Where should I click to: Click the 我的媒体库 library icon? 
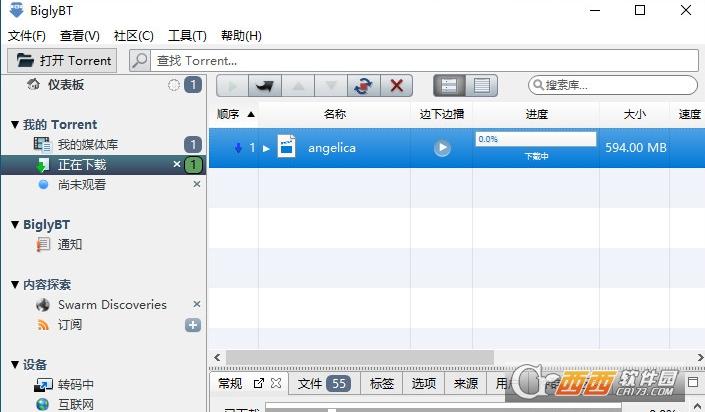43,144
